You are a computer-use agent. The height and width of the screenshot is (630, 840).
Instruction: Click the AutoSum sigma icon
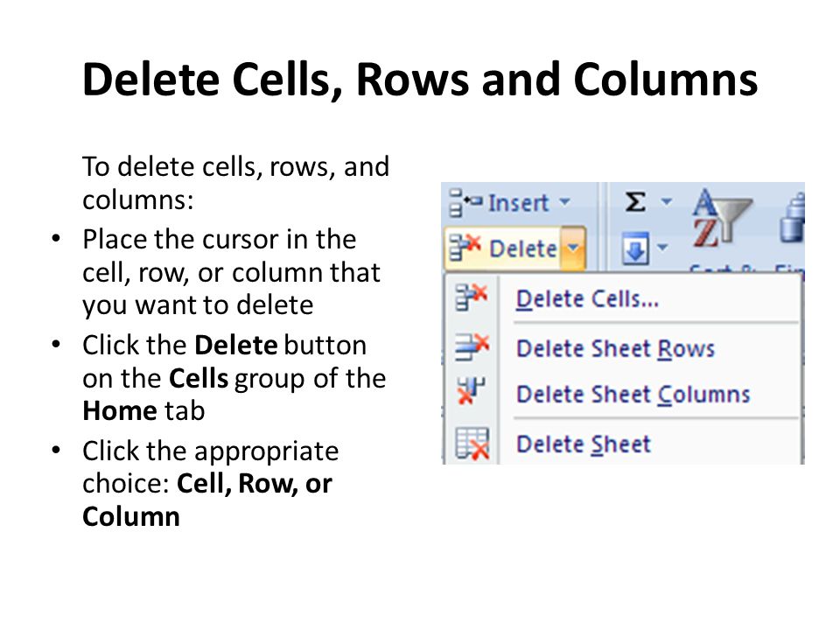(x=635, y=202)
